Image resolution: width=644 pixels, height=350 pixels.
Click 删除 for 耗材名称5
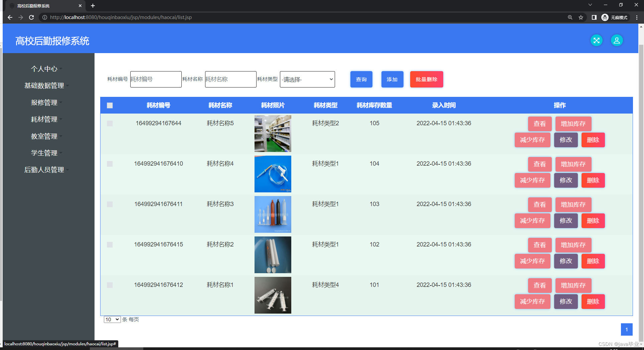[x=593, y=140]
